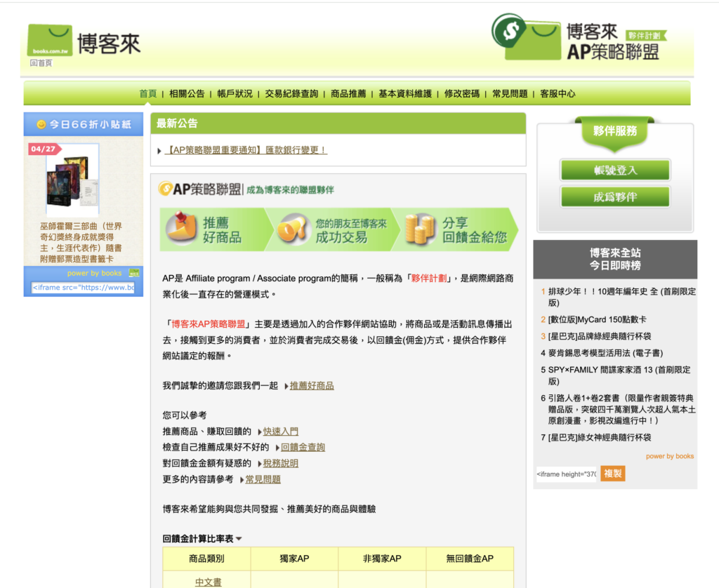The width and height of the screenshot is (719, 588).
Task: Open 客服中心 in navigation bar
Action: pos(558,93)
